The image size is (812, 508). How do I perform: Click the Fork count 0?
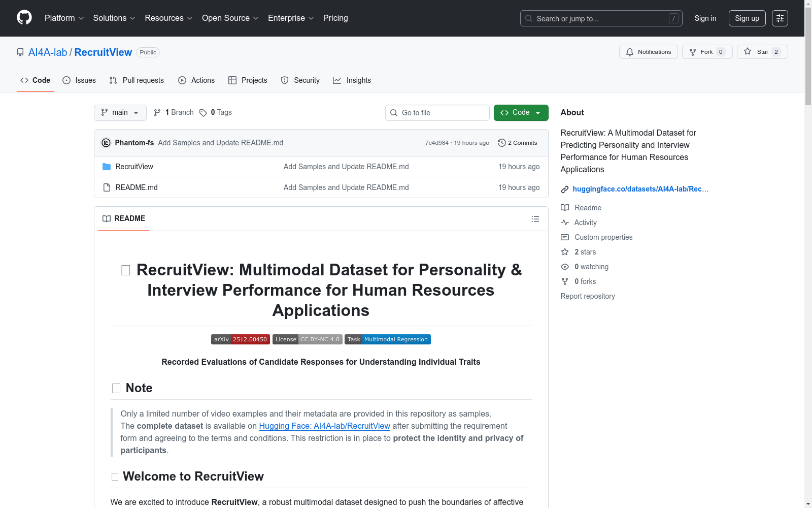721,52
